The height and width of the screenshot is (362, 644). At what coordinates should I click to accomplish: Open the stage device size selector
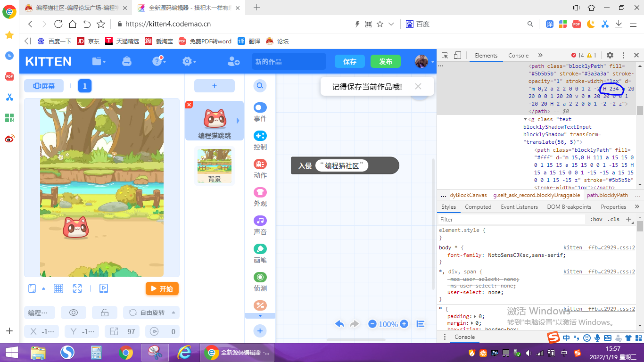(37, 288)
